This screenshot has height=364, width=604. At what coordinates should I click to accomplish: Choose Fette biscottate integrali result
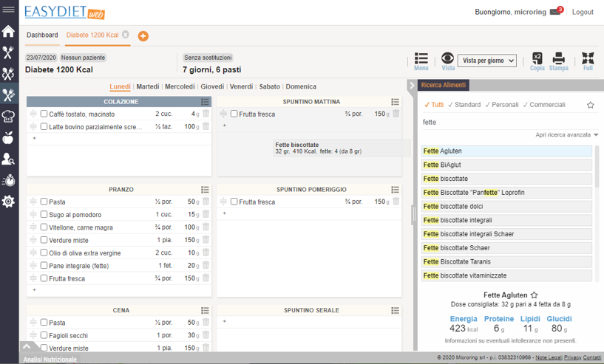pyautogui.click(x=506, y=220)
